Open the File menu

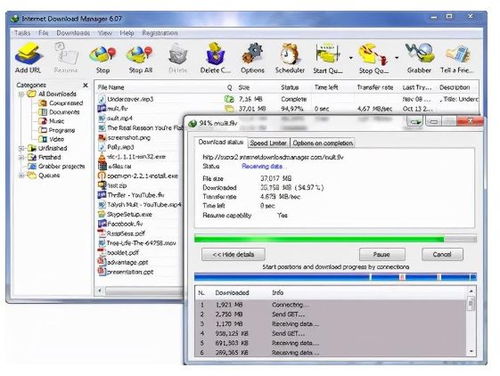pyautogui.click(x=43, y=33)
